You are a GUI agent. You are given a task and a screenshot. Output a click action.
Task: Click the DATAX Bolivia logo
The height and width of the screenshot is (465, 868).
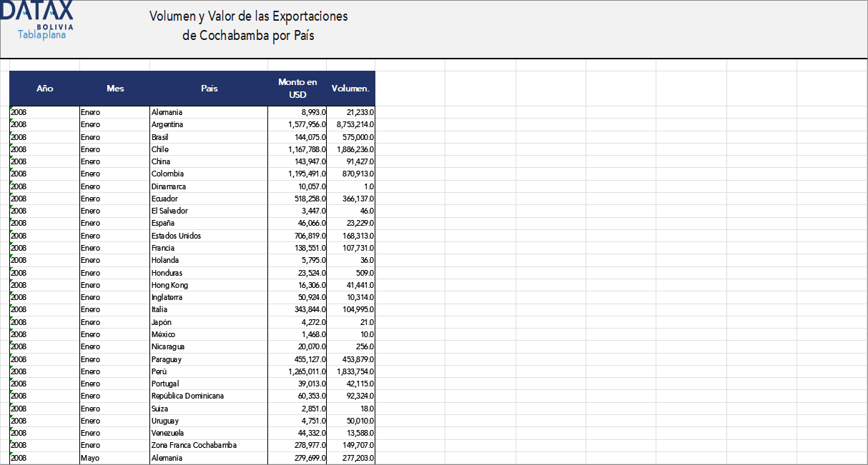click(x=37, y=15)
